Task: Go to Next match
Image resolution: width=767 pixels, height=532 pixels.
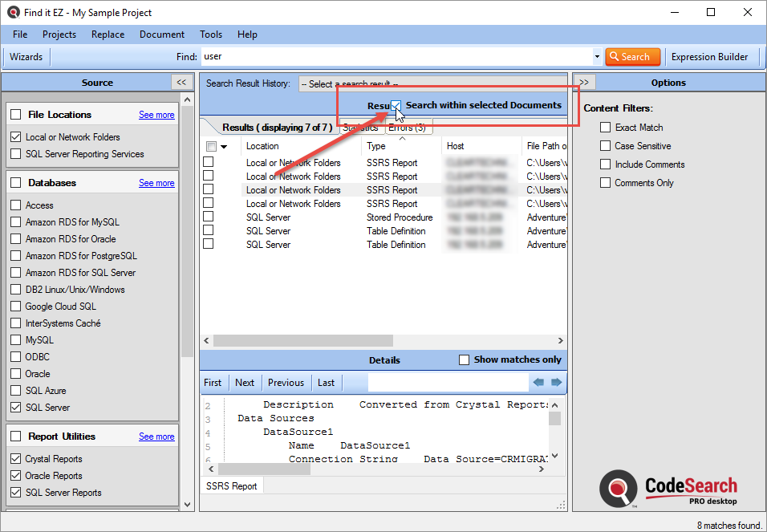Action: point(245,383)
